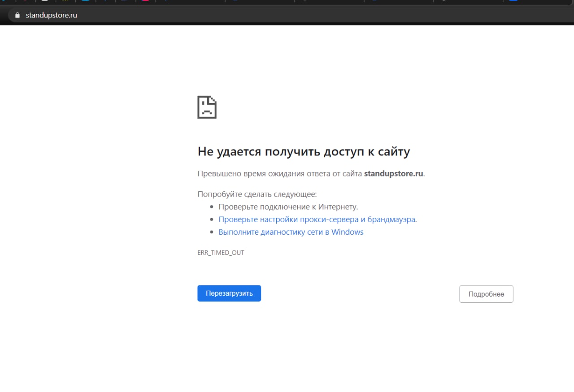Click the 'Попробуйте сделать следующее:' line
574x392 pixels.
[257, 194]
